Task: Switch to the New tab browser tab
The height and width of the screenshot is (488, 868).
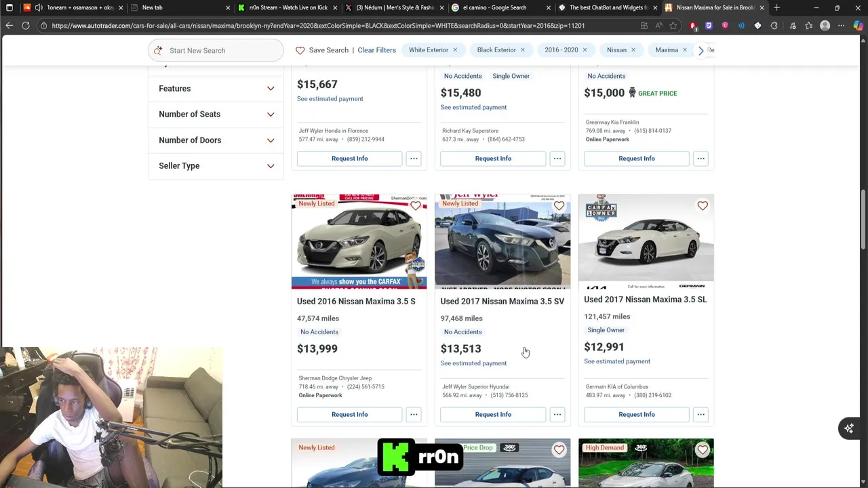Action: 180,7
